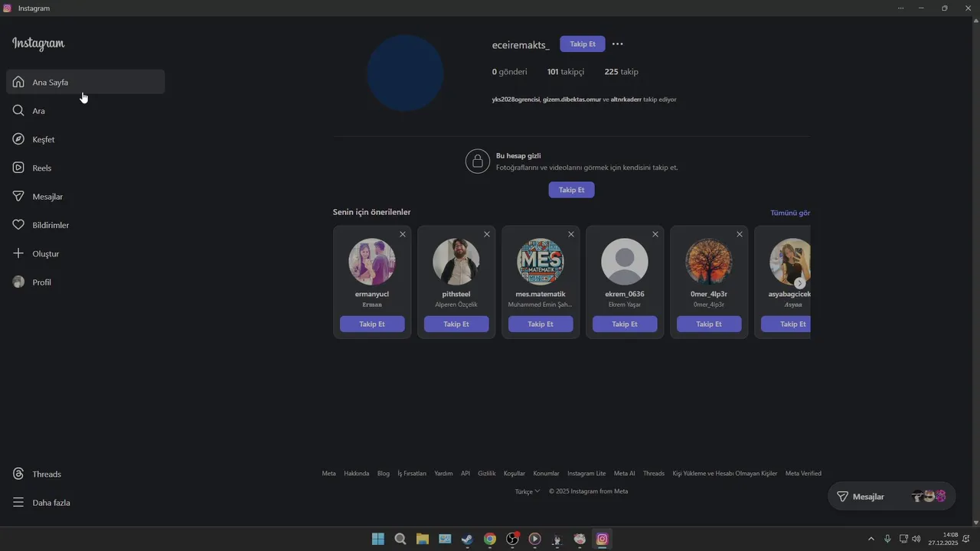
Task: Follow ekrem_0636 with Takip Et
Action: [625, 324]
